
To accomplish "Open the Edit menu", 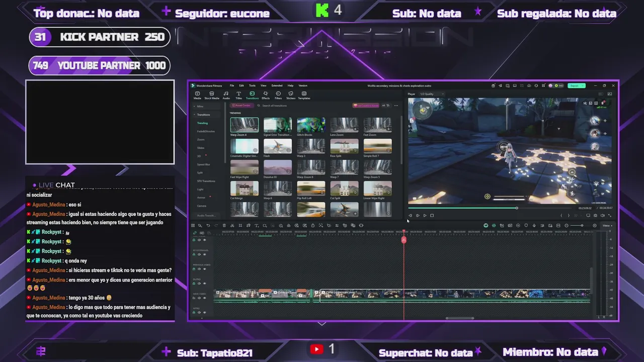I will tap(242, 85).
